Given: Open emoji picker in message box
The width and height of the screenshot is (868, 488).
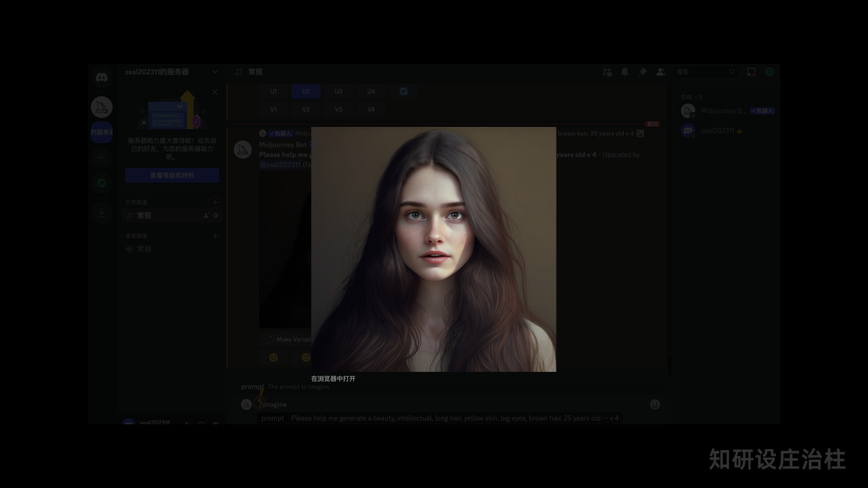Looking at the screenshot, I should [x=655, y=404].
